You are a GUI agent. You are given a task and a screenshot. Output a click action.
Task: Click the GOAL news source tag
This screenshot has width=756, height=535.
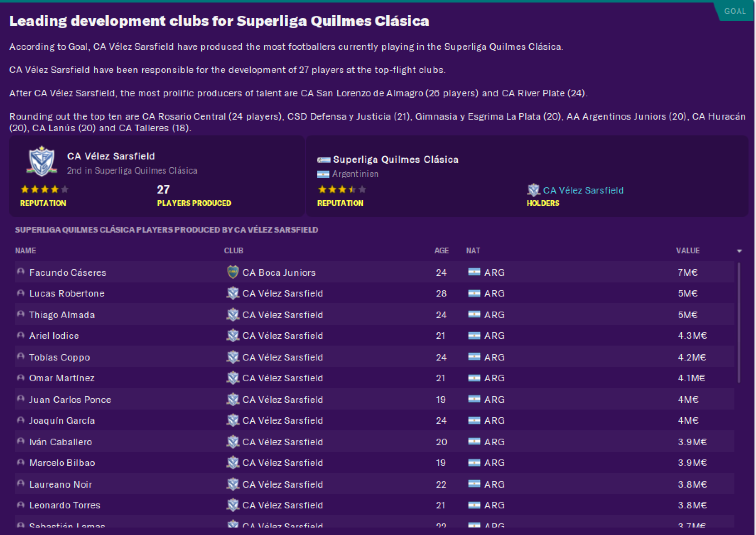tap(735, 11)
